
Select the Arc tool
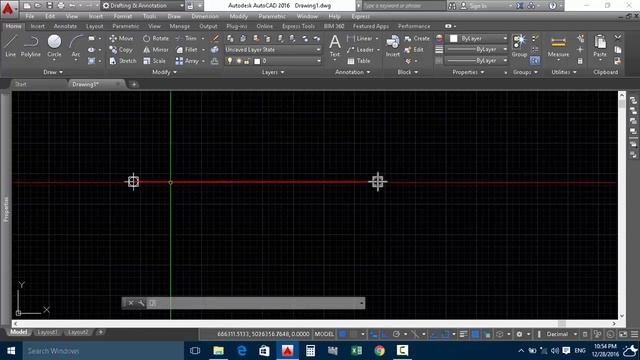76,46
